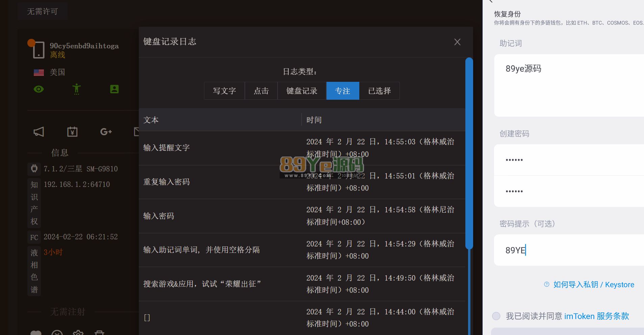644x335 pixels.
Task: Click the 搜索游戏&应用 log row text
Action: click(202, 284)
